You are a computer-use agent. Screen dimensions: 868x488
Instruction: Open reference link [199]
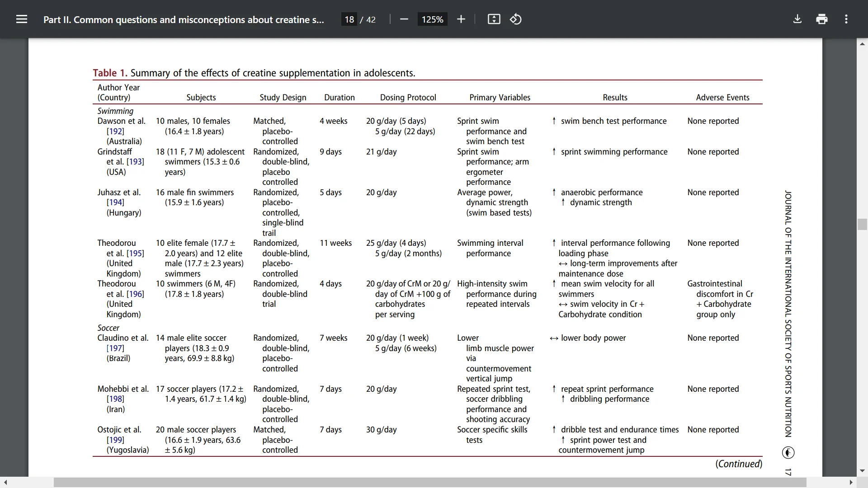click(x=115, y=440)
